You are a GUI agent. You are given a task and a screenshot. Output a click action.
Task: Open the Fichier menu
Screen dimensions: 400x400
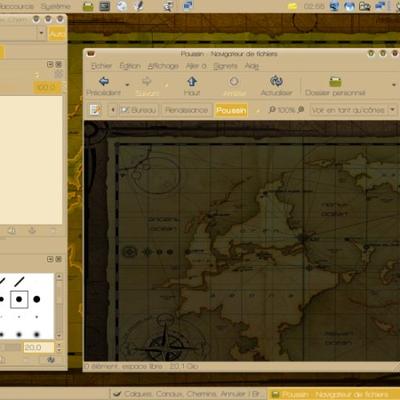101,66
